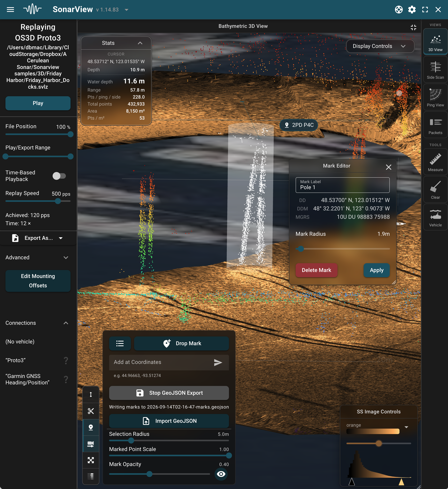The height and width of the screenshot is (489, 448).
Task: Switch to 3D View
Action: click(x=435, y=42)
